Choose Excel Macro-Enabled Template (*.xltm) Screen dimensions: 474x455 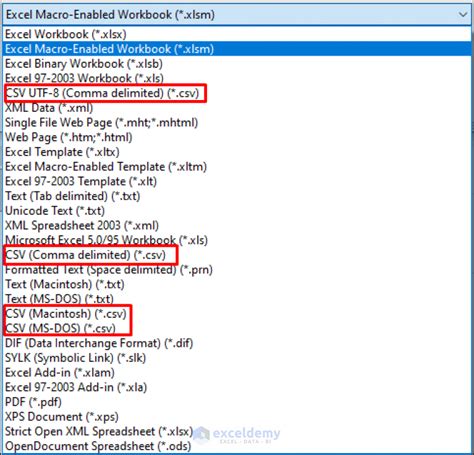coord(237,166)
